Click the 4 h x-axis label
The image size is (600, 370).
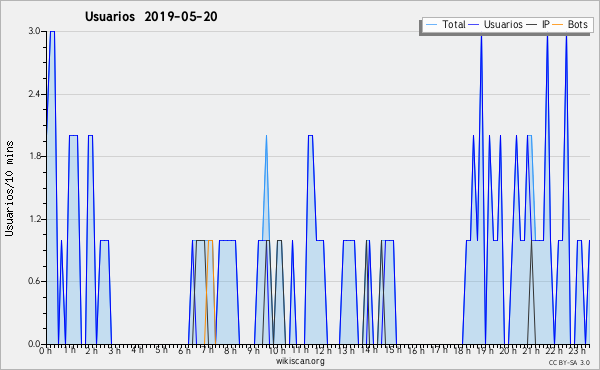[x=138, y=350]
